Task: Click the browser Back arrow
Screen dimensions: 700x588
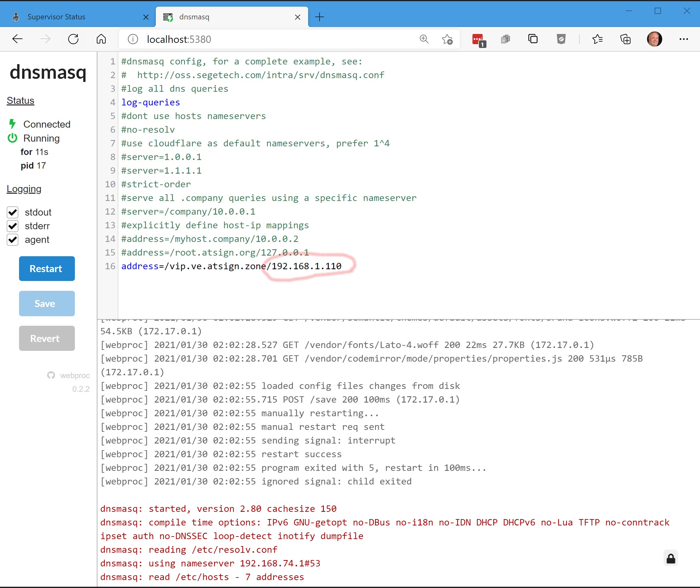Action: pyautogui.click(x=17, y=39)
